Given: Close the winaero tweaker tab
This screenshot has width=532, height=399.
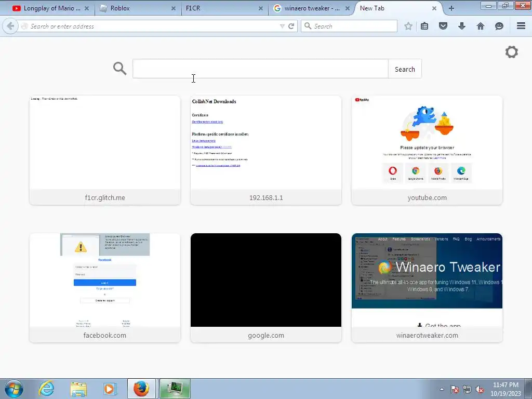Looking at the screenshot, I should pos(348,8).
